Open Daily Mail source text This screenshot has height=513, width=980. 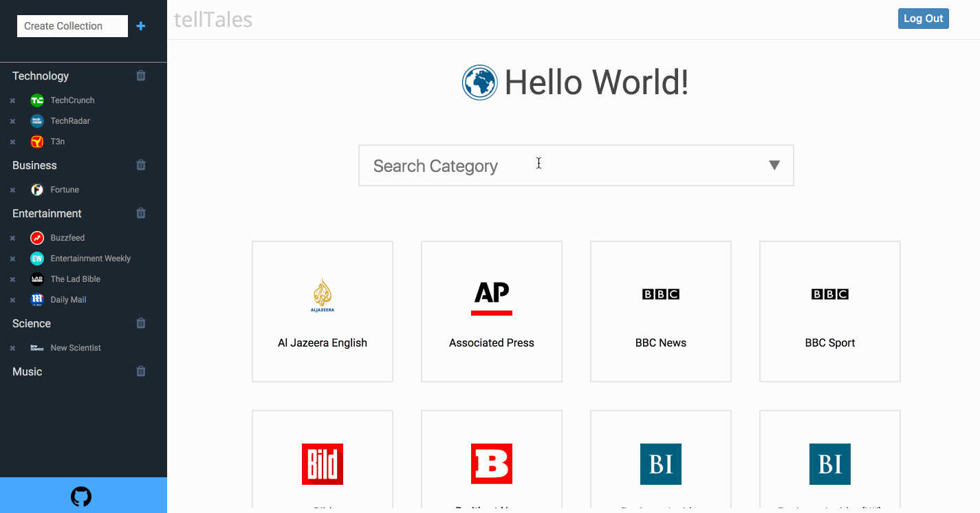[x=68, y=300]
